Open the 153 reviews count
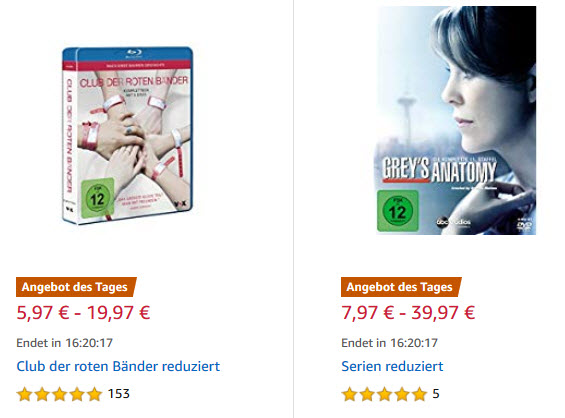This screenshot has width=565, height=418. [x=119, y=393]
